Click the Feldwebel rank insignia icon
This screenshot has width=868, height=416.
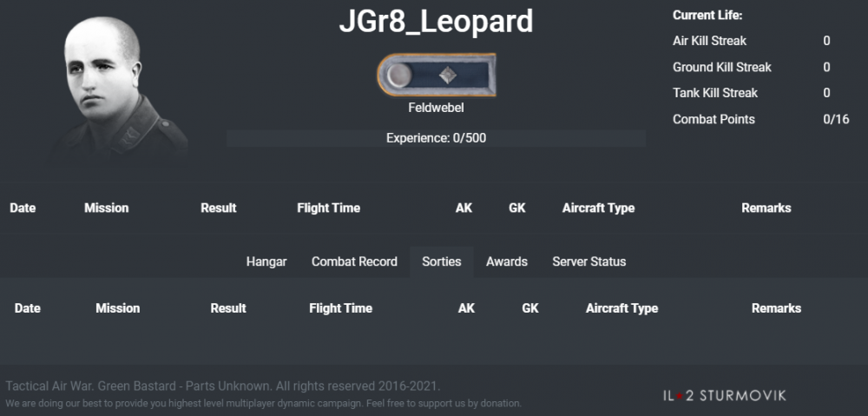point(436,76)
